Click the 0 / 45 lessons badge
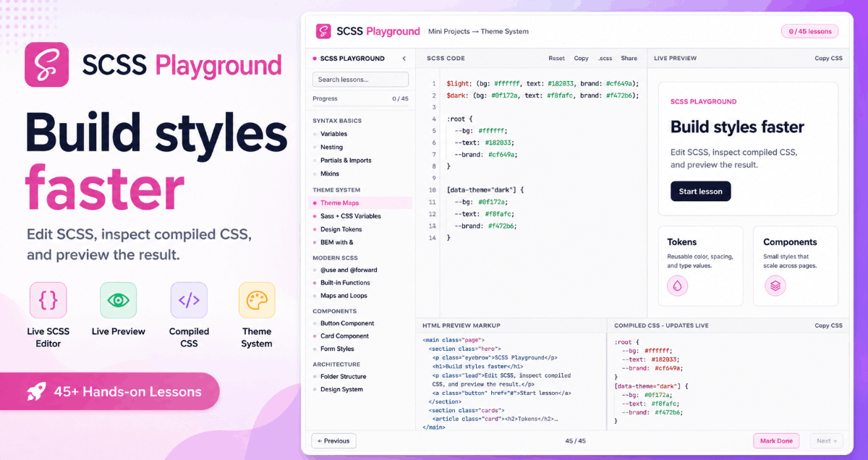This screenshot has width=868, height=460. (810, 31)
